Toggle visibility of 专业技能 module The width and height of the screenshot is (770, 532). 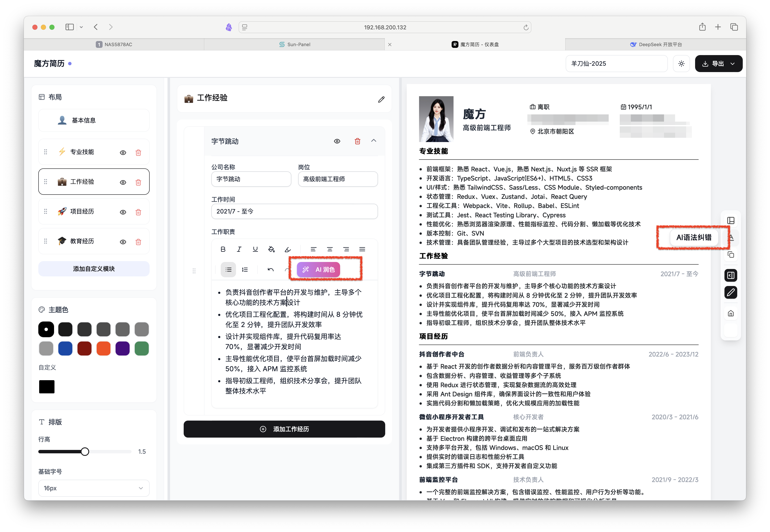coord(123,153)
